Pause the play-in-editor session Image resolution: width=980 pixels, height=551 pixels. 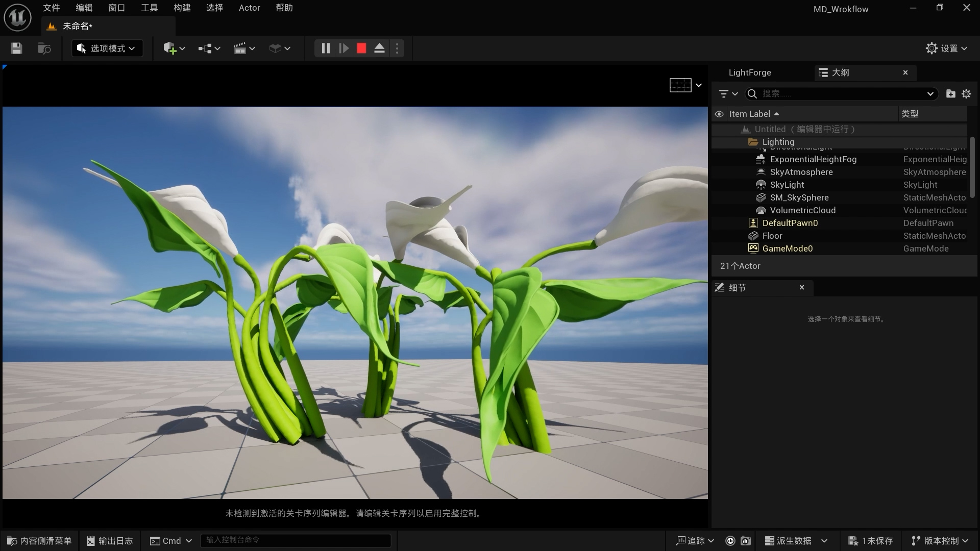click(x=325, y=48)
